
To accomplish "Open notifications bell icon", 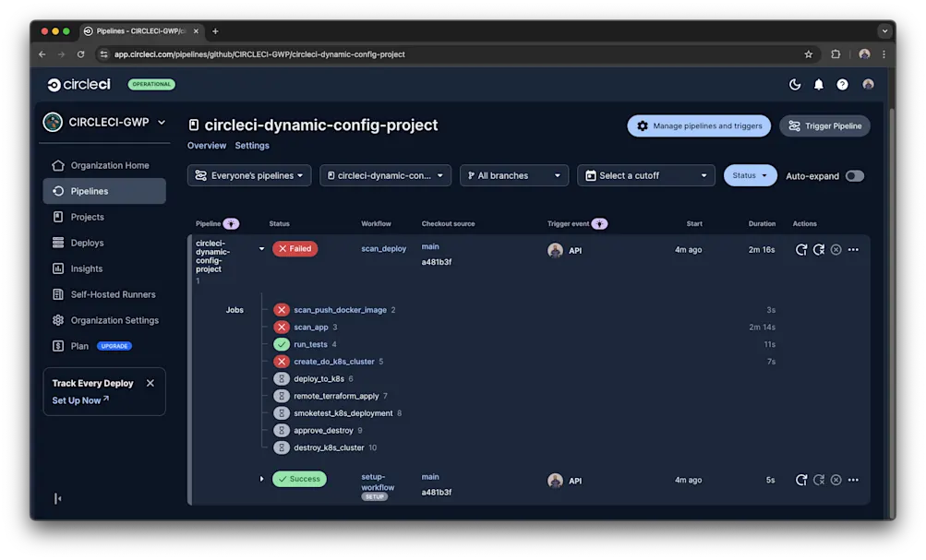I will pos(819,84).
